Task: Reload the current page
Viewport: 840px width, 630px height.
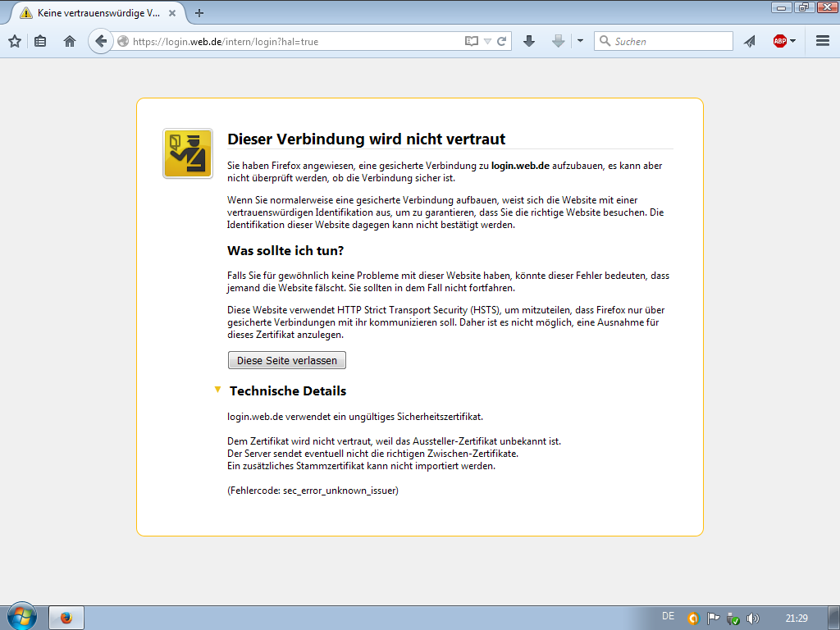Action: pos(502,41)
